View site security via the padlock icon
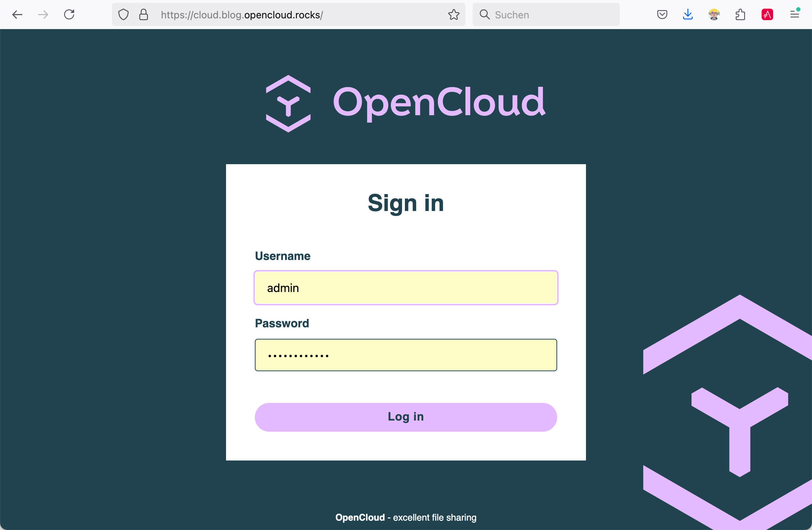812x530 pixels. tap(144, 15)
